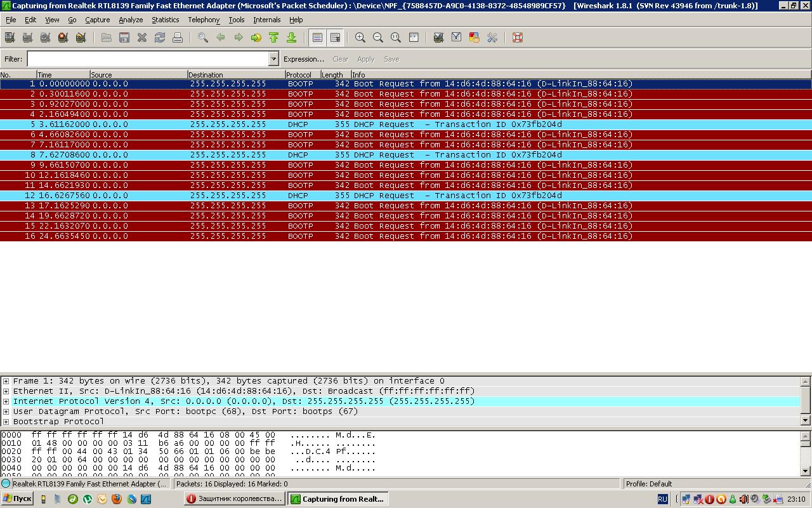Select packet 8 in the packet list
Screen dimensions: 812x508
click(406, 155)
